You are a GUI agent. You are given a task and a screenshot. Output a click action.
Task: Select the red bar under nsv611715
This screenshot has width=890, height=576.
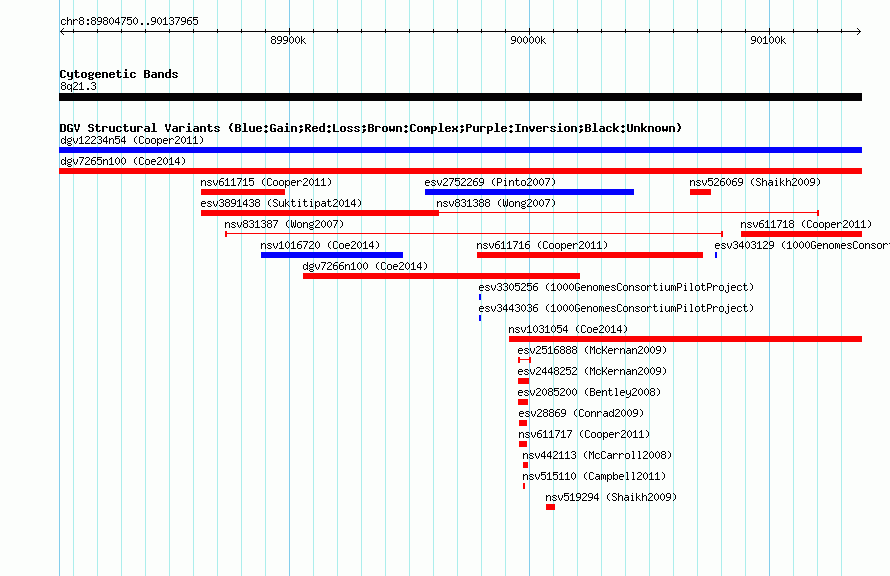coord(243,192)
